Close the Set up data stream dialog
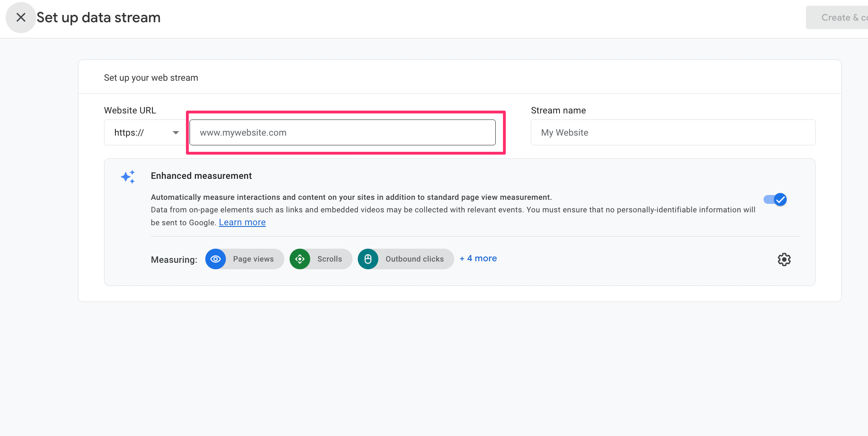 coord(21,17)
